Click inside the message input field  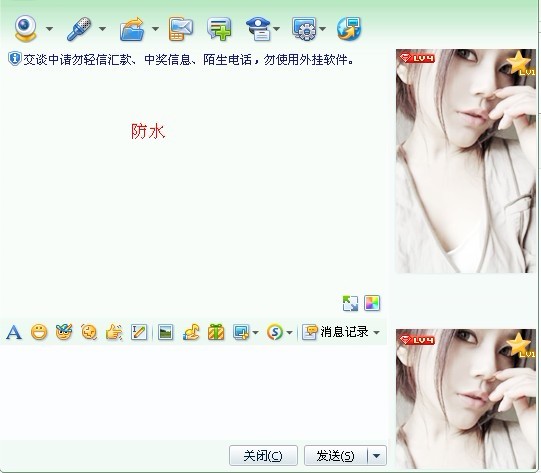[193, 392]
